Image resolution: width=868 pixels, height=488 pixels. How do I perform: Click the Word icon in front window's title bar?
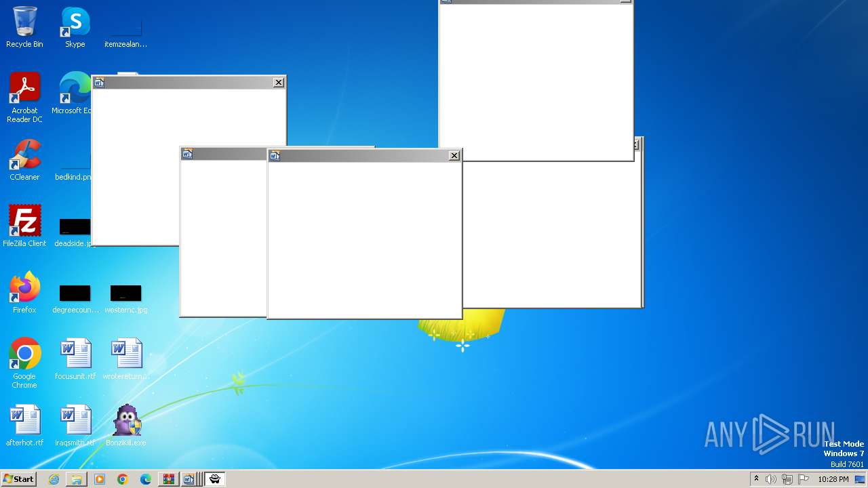point(275,156)
